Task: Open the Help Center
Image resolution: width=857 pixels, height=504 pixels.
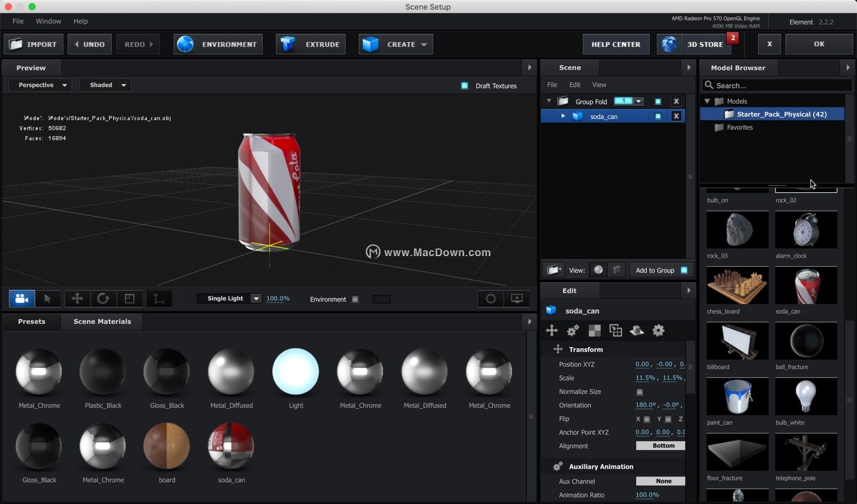Action: [x=616, y=44]
